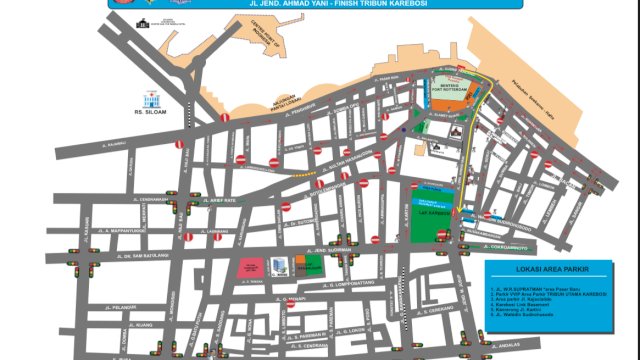Click the JL. PELANDUK street label

tap(120, 308)
